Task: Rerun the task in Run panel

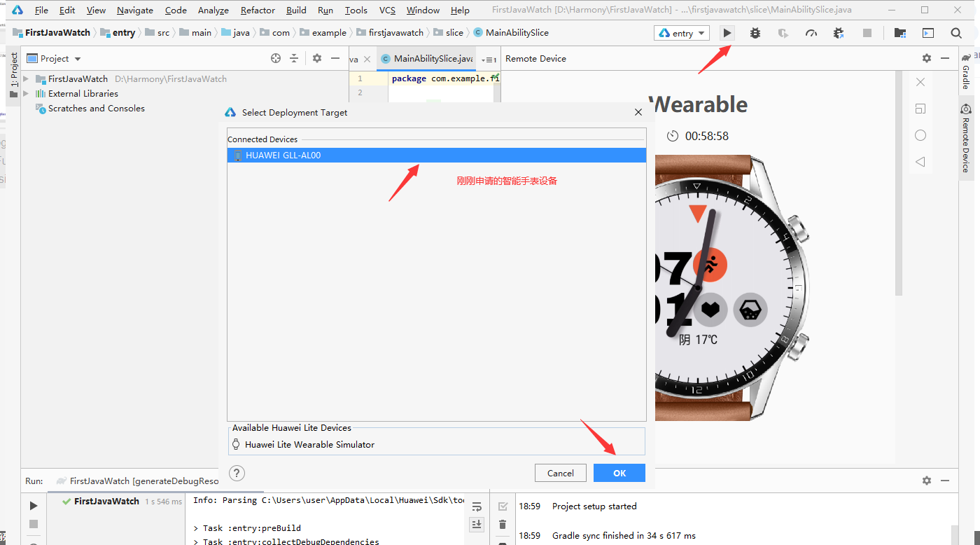Action: 34,506
